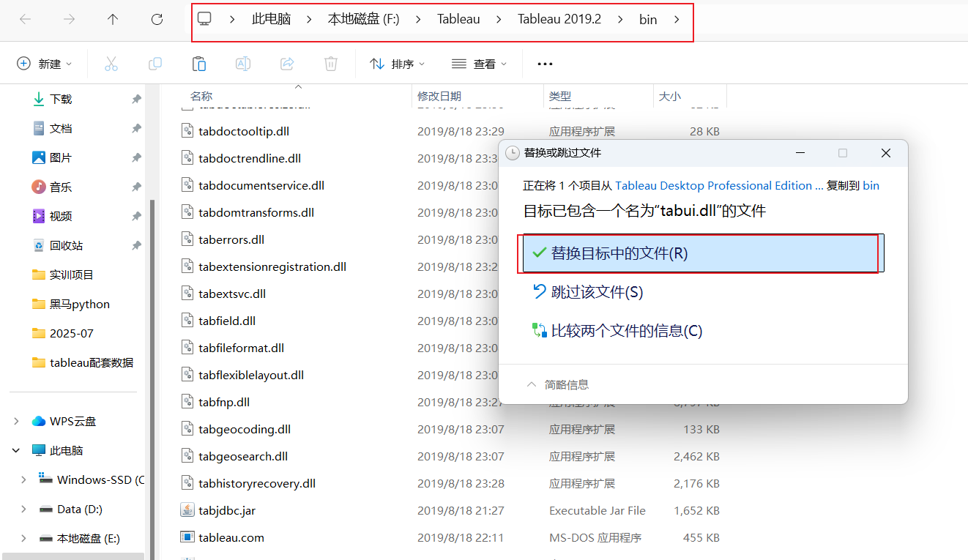
Task: Select WPS云盘 in sidebar
Action: 72,421
